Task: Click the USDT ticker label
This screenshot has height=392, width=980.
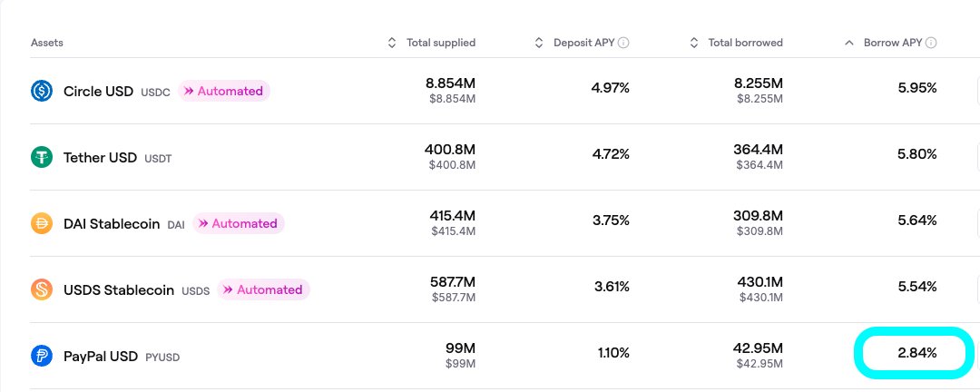Action: pyautogui.click(x=158, y=159)
